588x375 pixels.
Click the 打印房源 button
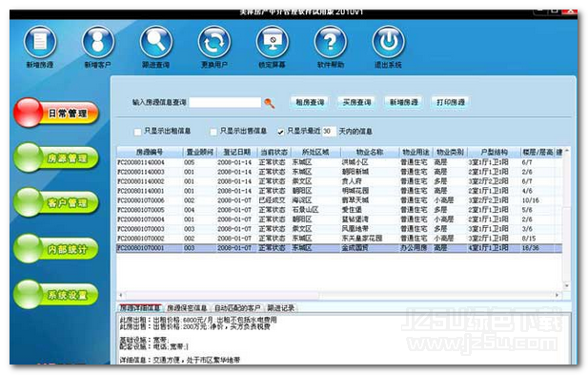[451, 102]
